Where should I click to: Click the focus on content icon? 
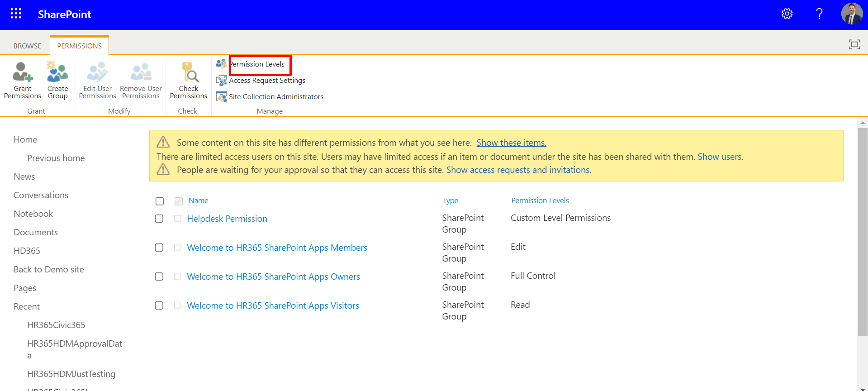[854, 44]
